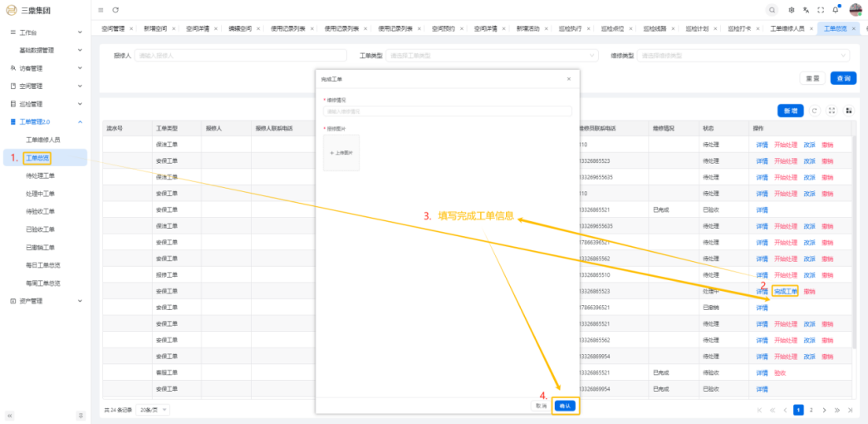Click the refresh icon in top bar
Viewport: 868px width, 424px height.
point(115,10)
